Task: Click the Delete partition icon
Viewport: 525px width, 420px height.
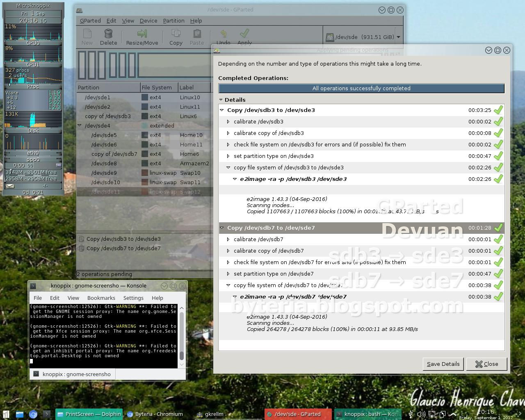Action: tap(109, 37)
